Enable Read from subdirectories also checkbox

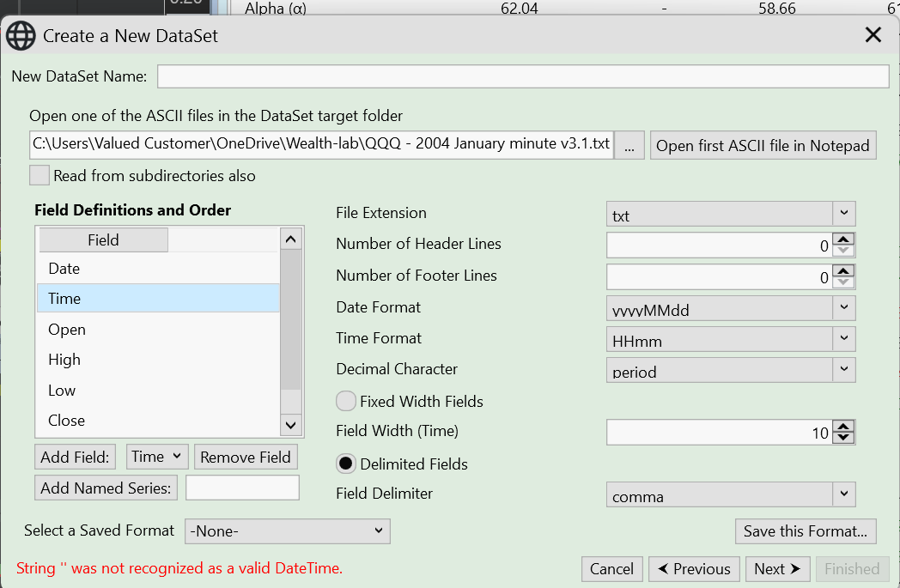(x=40, y=175)
